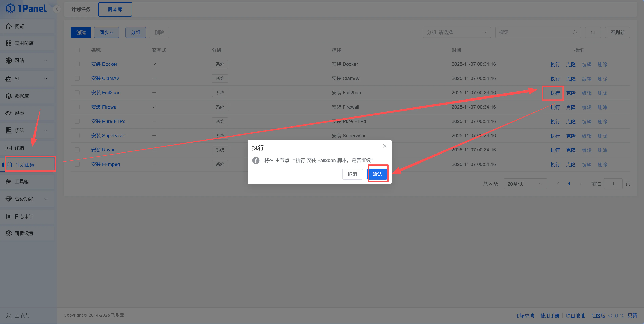This screenshot has height=324, width=644.
Task: Open 面板设置 gear icon
Action: (x=9, y=233)
